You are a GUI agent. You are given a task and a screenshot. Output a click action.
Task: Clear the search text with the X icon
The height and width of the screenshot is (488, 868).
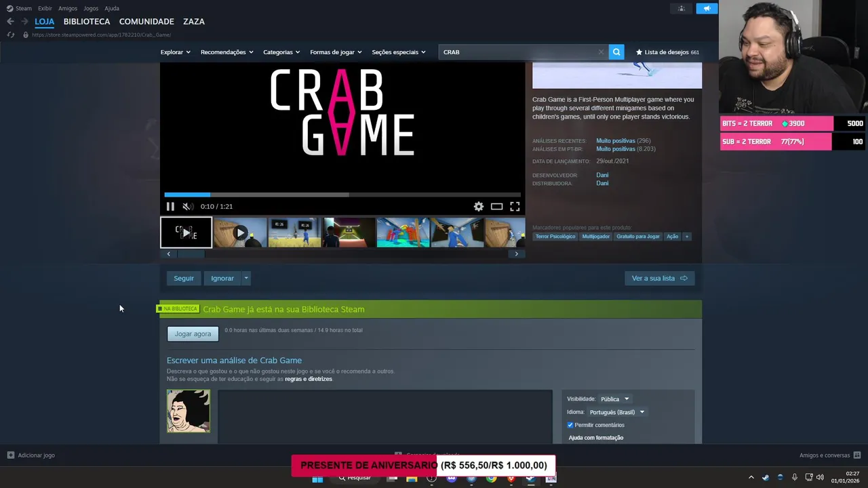(x=601, y=52)
